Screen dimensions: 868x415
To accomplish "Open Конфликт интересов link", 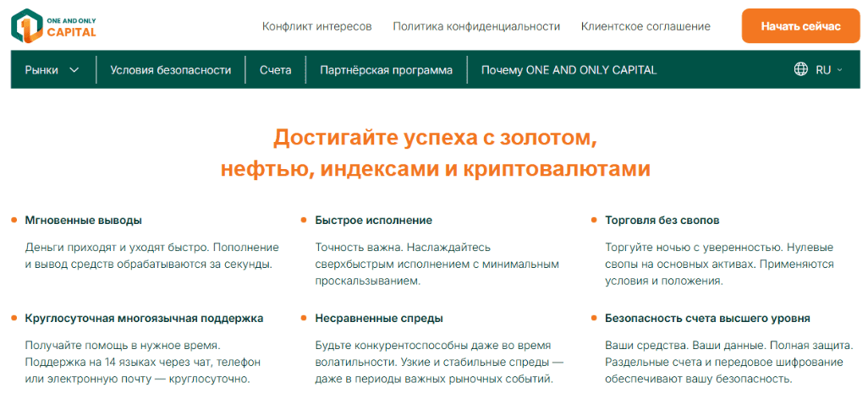I will pyautogui.click(x=317, y=26).
